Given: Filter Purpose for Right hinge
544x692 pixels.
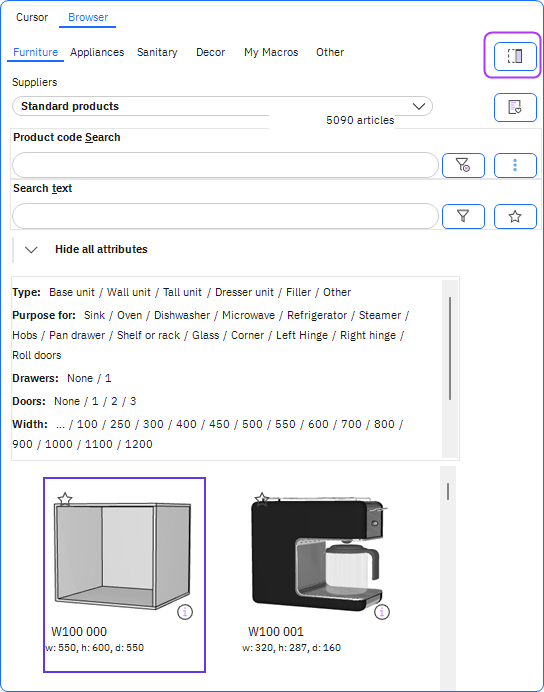Looking at the screenshot, I should 368,335.
